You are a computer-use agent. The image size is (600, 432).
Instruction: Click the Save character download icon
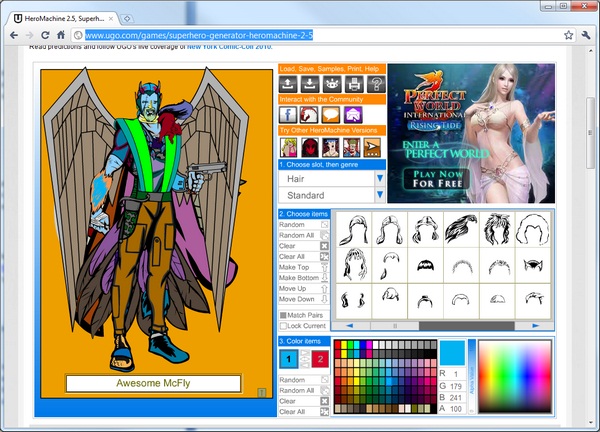310,84
